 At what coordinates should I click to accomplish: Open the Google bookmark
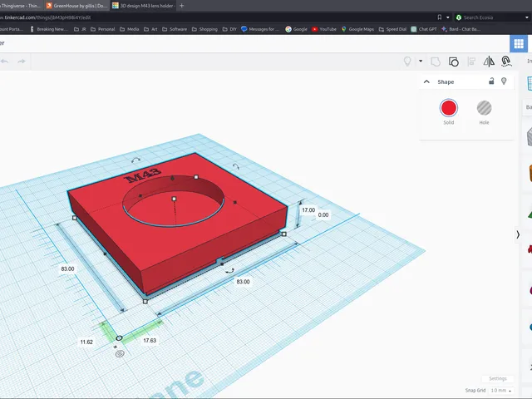pyautogui.click(x=296, y=29)
